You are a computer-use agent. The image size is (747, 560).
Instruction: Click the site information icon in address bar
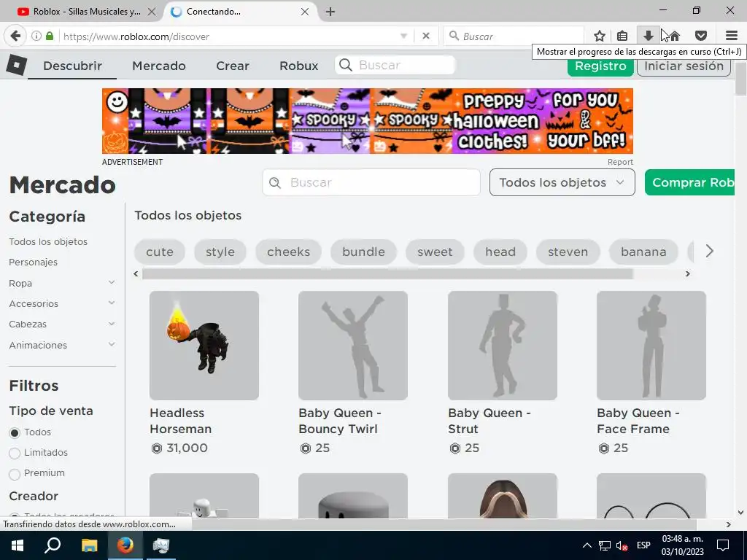tap(36, 36)
